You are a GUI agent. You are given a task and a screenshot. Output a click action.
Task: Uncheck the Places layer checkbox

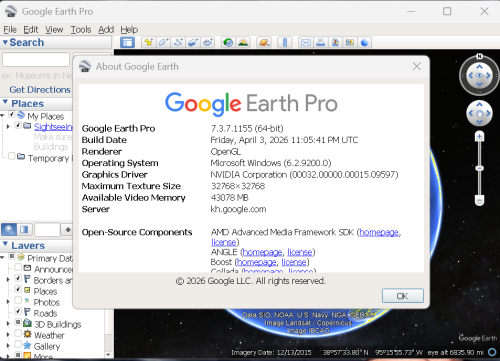click(x=18, y=289)
